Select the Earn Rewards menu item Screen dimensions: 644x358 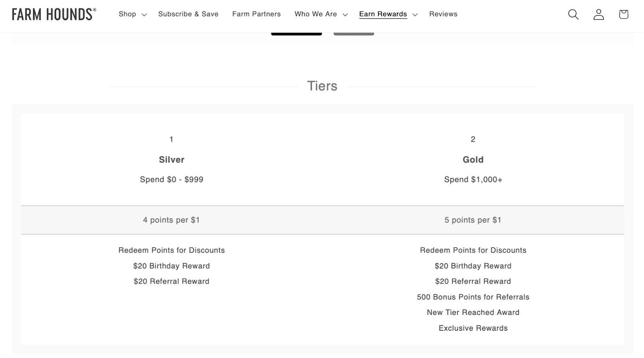coord(383,14)
